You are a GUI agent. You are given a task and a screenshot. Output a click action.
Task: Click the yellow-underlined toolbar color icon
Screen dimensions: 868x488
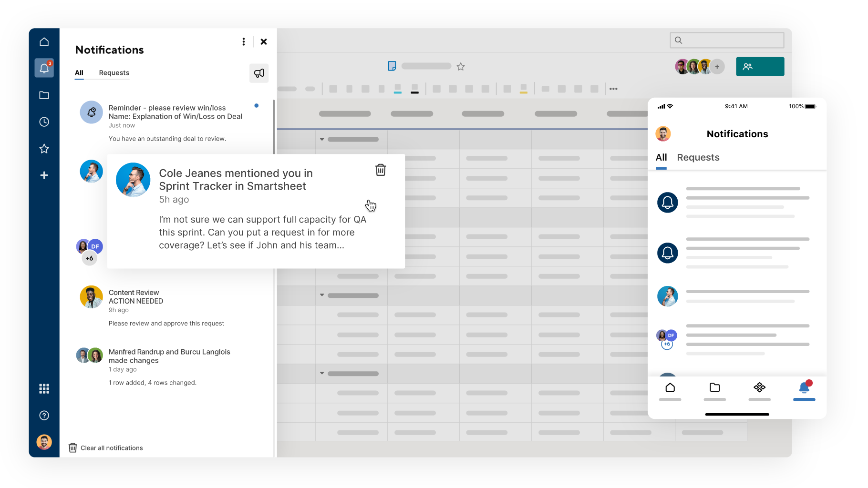click(523, 89)
